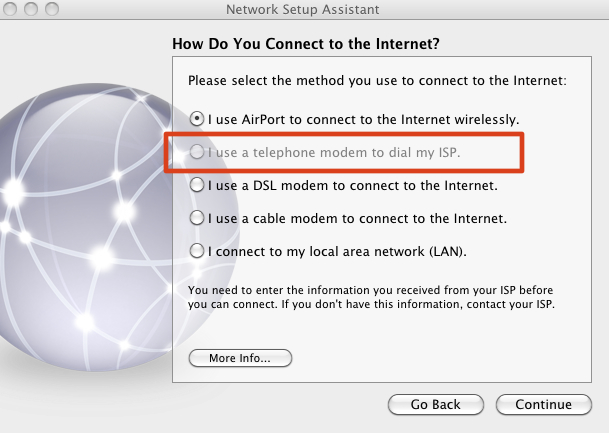Close the Network Setup Assistant window
609x433 pixels.
(x=10, y=9)
